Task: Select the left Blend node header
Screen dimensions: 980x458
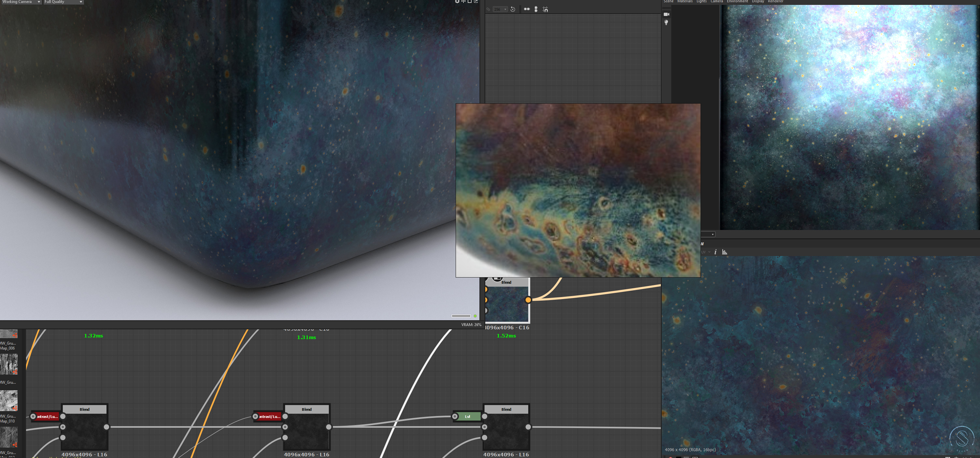Action: pyautogui.click(x=84, y=409)
